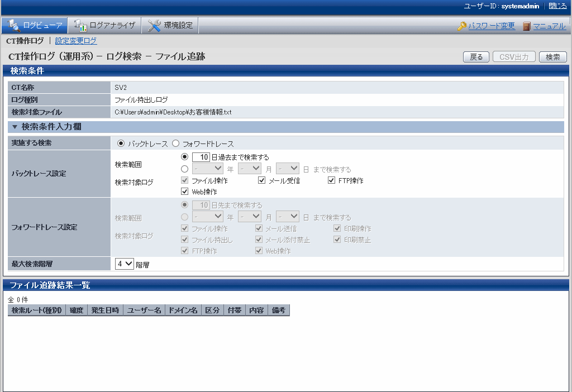
Task: Click the 戻る button
Action: [476, 57]
